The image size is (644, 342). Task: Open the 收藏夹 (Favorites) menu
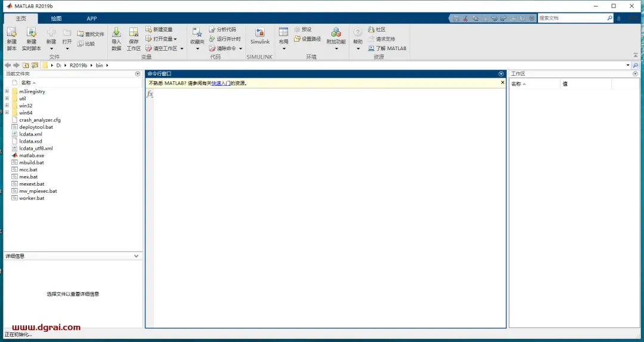click(197, 39)
